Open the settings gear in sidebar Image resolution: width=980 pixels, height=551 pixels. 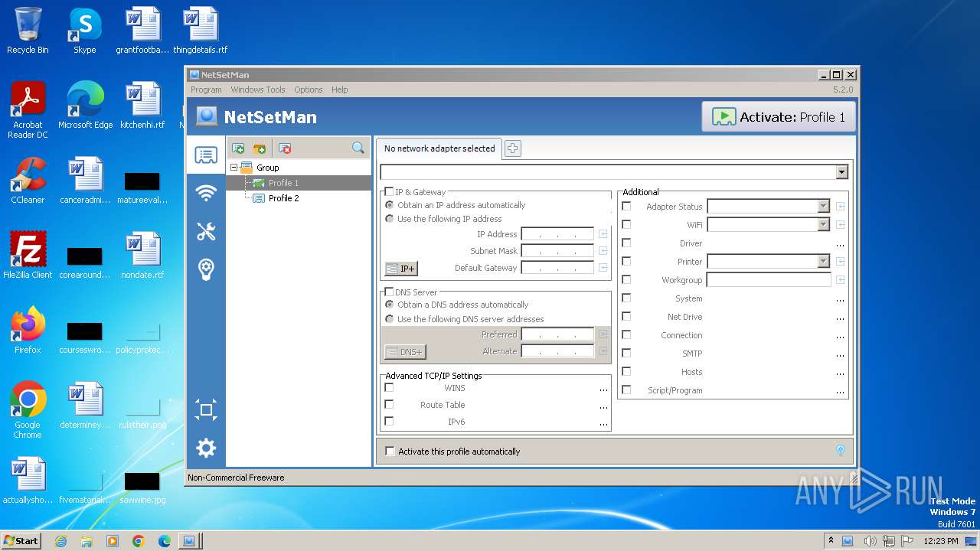pyautogui.click(x=206, y=448)
